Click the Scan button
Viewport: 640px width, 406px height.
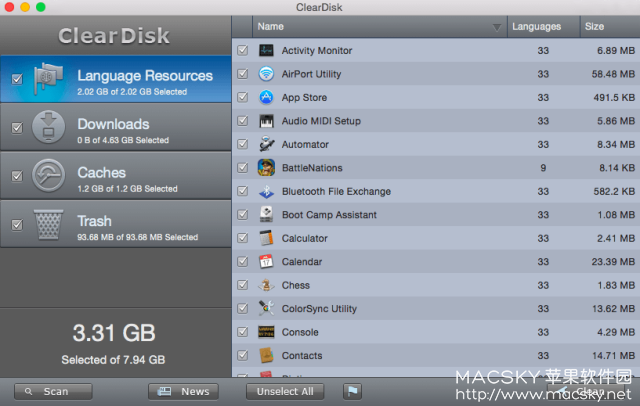[53, 391]
